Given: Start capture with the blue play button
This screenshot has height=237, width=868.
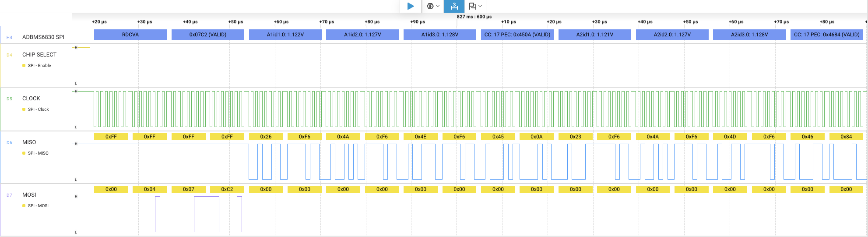Looking at the screenshot, I should coord(411,6).
